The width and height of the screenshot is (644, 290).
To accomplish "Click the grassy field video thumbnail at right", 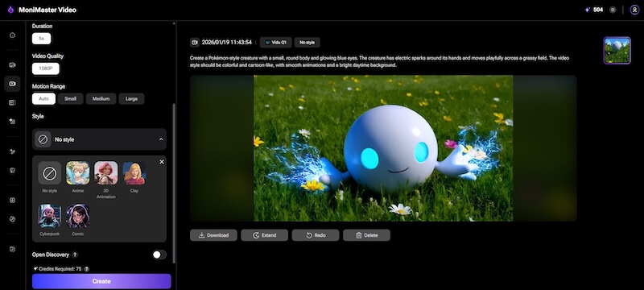I will pyautogui.click(x=617, y=51).
